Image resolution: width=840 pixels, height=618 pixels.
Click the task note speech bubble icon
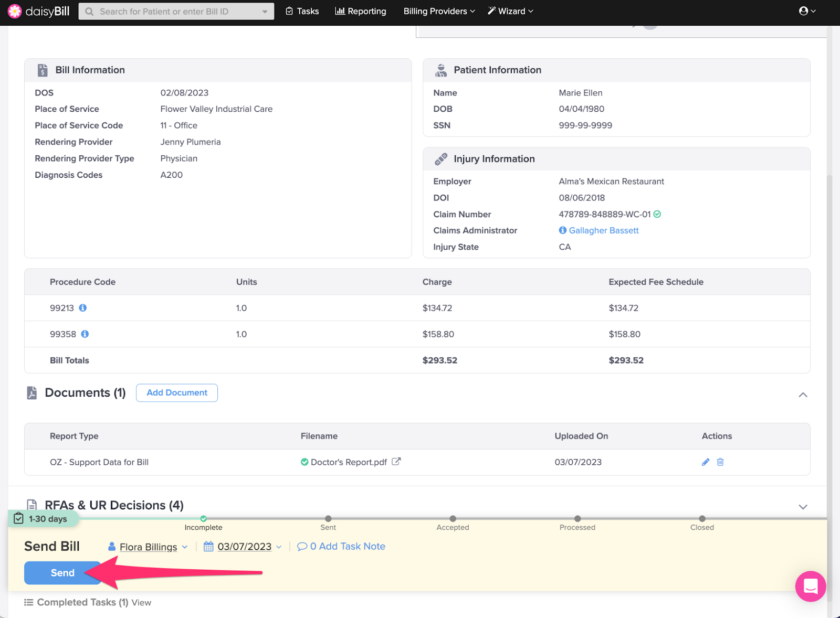pos(302,547)
